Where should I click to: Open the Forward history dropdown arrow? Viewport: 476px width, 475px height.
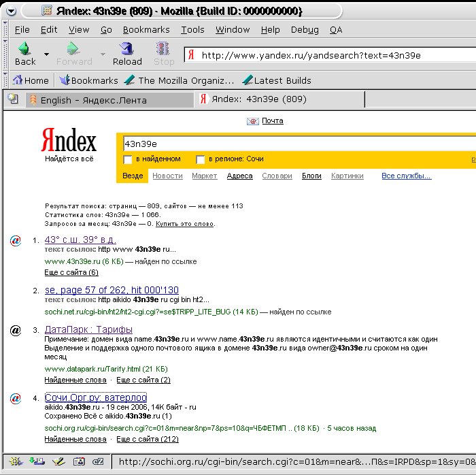tap(103, 54)
